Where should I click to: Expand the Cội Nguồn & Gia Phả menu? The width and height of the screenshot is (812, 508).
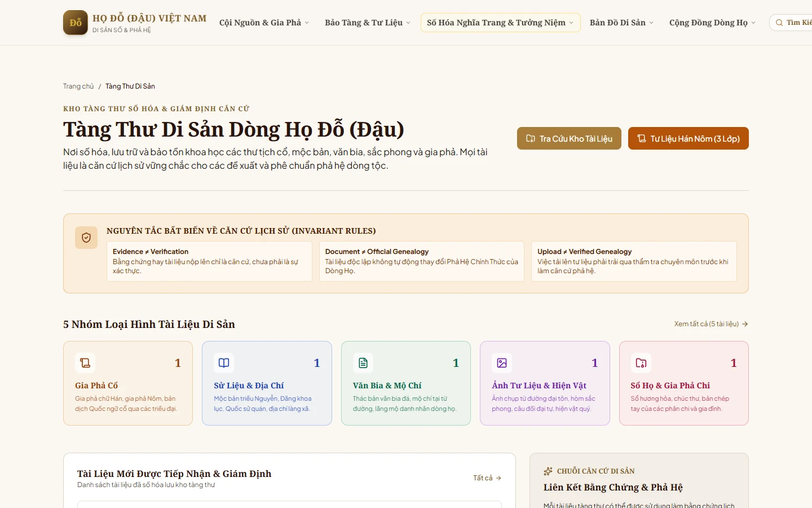click(x=264, y=23)
